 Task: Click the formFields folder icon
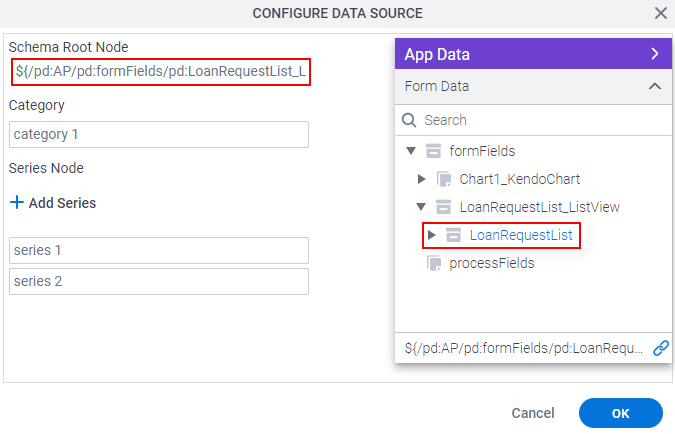click(433, 151)
